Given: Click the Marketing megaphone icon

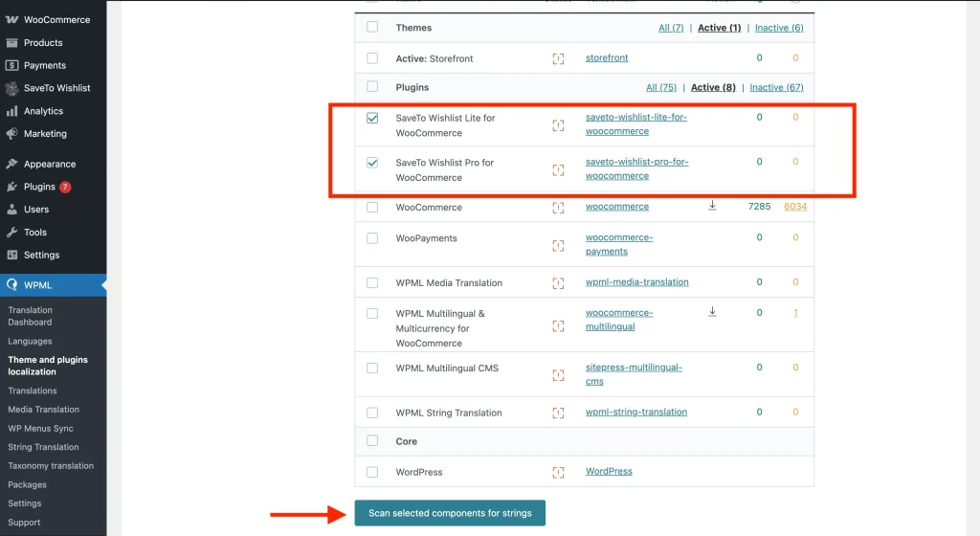Looking at the screenshot, I should pos(11,134).
